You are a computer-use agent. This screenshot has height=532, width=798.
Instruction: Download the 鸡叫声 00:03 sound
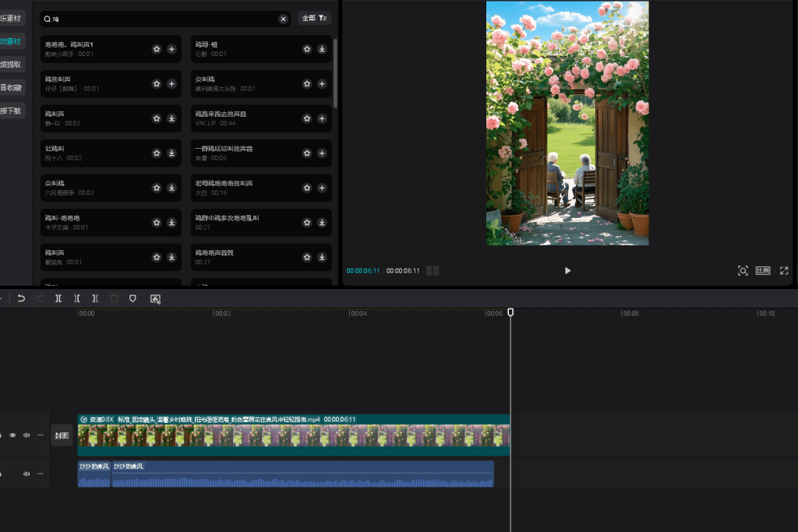pyautogui.click(x=171, y=118)
